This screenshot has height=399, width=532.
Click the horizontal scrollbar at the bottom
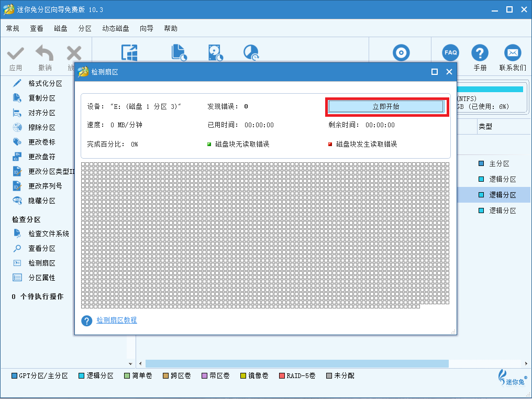pyautogui.click(x=297, y=364)
